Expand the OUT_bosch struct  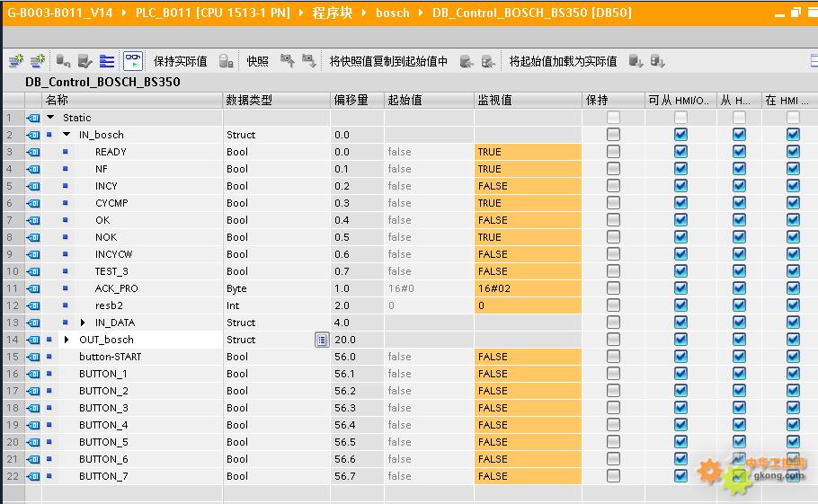pos(67,340)
